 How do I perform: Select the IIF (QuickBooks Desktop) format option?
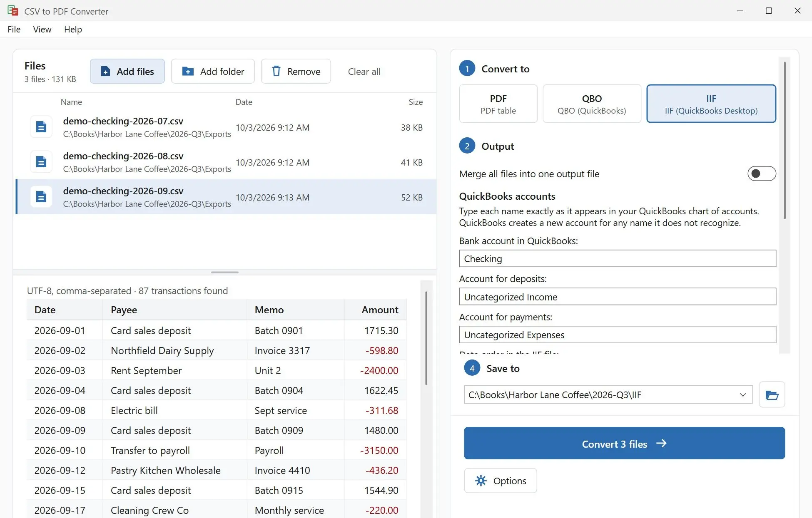click(711, 104)
